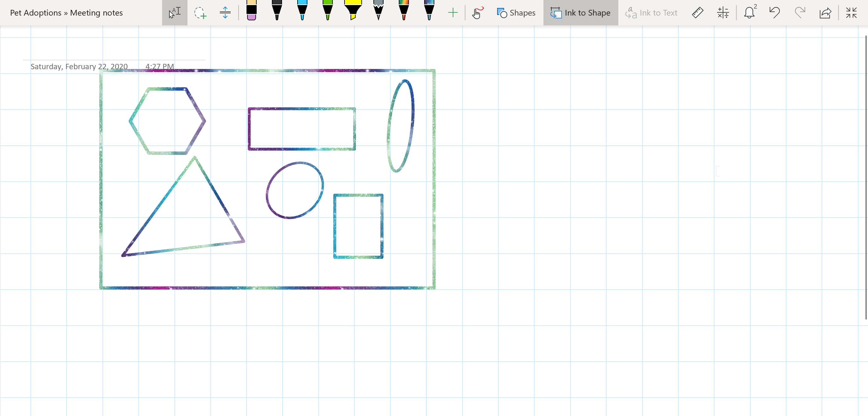Open the Share menu
Viewport: 868px width, 416px height.
(825, 13)
